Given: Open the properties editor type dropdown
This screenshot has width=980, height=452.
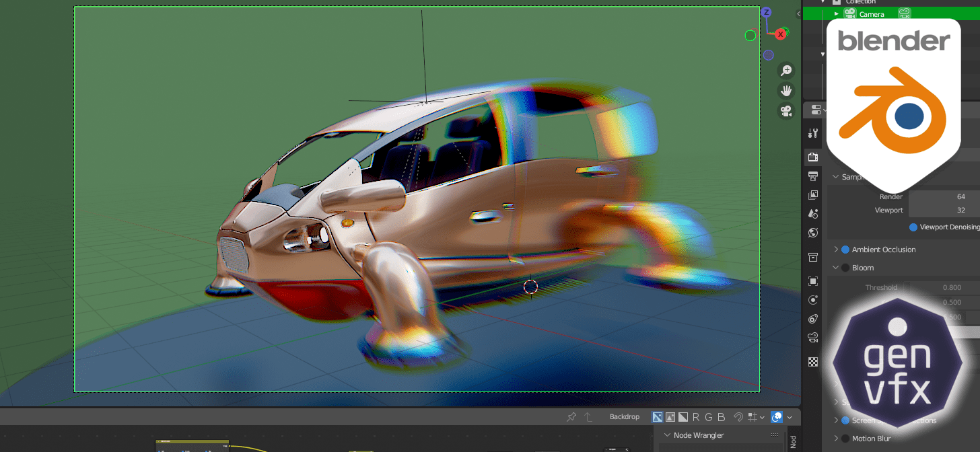Looking at the screenshot, I should tap(819, 110).
